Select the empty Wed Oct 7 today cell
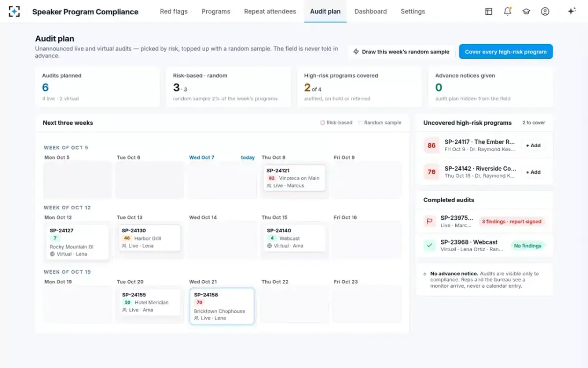 (x=222, y=181)
